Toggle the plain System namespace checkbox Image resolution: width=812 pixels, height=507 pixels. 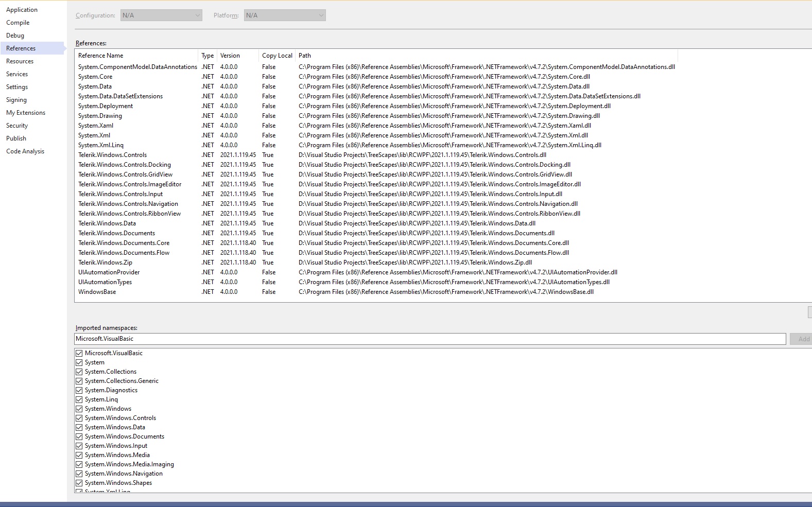pos(79,362)
